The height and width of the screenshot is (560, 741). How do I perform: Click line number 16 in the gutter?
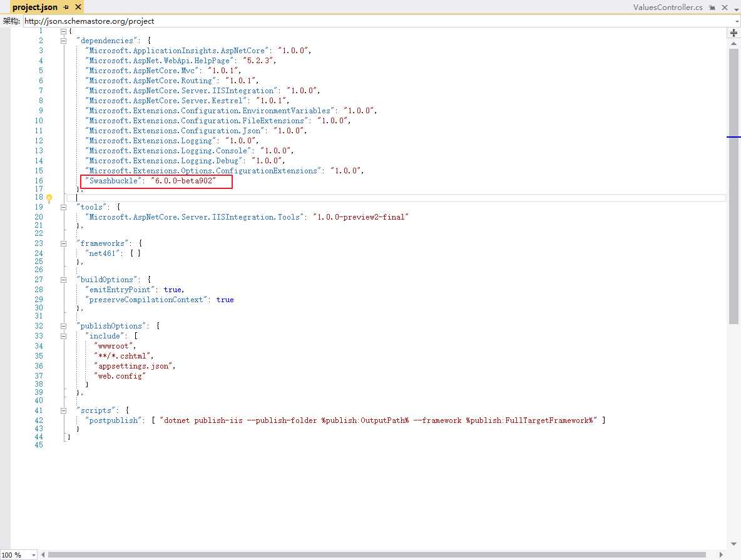pos(39,181)
